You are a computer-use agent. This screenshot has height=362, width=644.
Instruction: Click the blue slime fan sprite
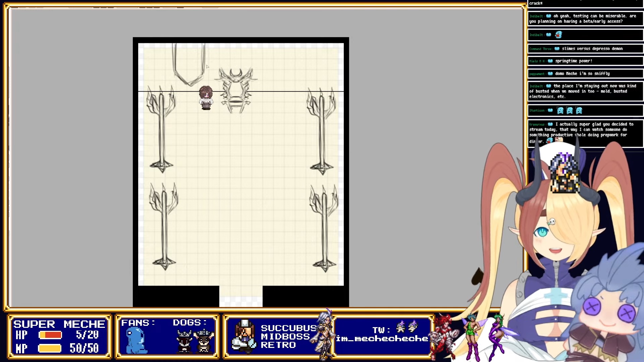137,341
